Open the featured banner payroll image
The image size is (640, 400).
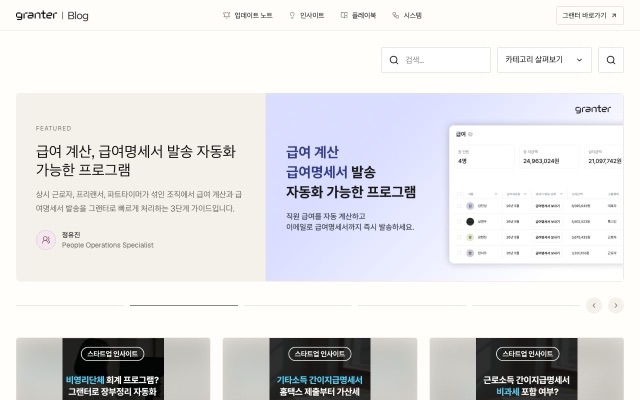click(x=444, y=187)
